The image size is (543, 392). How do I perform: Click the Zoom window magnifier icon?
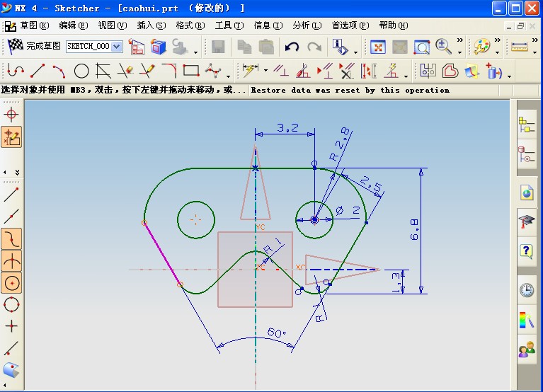click(x=421, y=47)
